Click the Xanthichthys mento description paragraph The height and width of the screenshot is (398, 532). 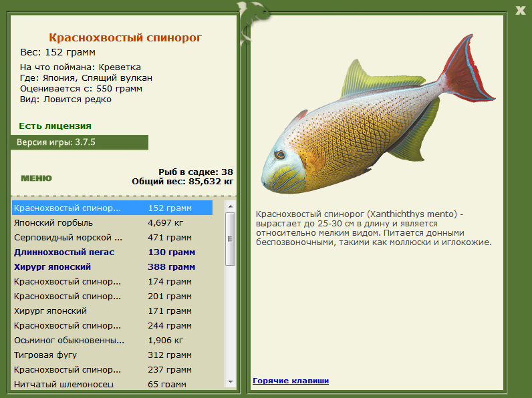374,228
